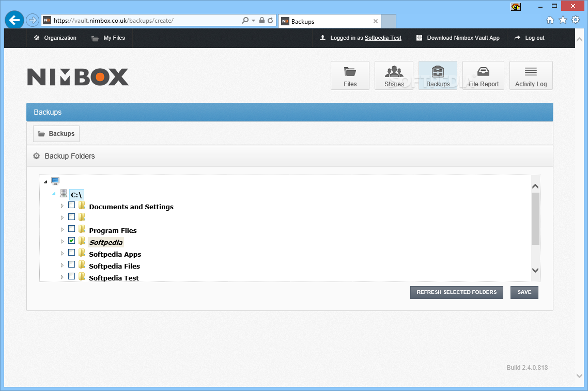Select Softpedia Files folder label
588x391 pixels.
click(x=114, y=266)
